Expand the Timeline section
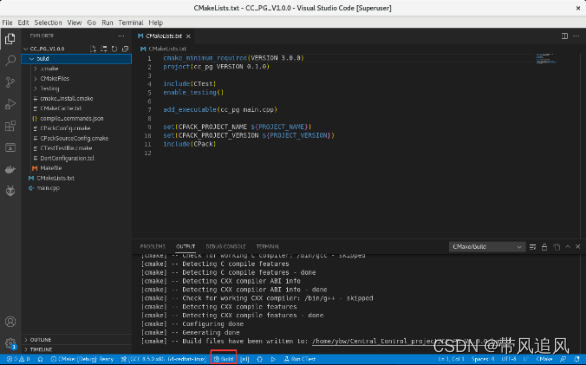The height and width of the screenshot is (365, 586). [76, 350]
